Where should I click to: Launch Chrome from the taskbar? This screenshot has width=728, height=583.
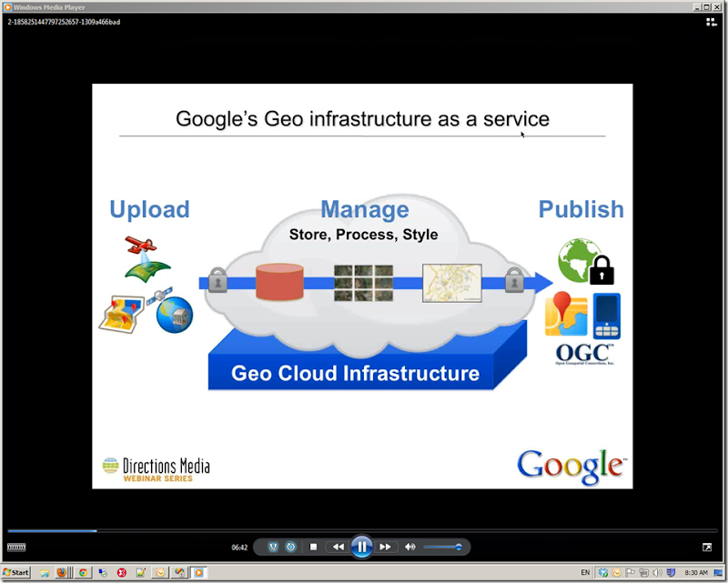pyautogui.click(x=83, y=573)
